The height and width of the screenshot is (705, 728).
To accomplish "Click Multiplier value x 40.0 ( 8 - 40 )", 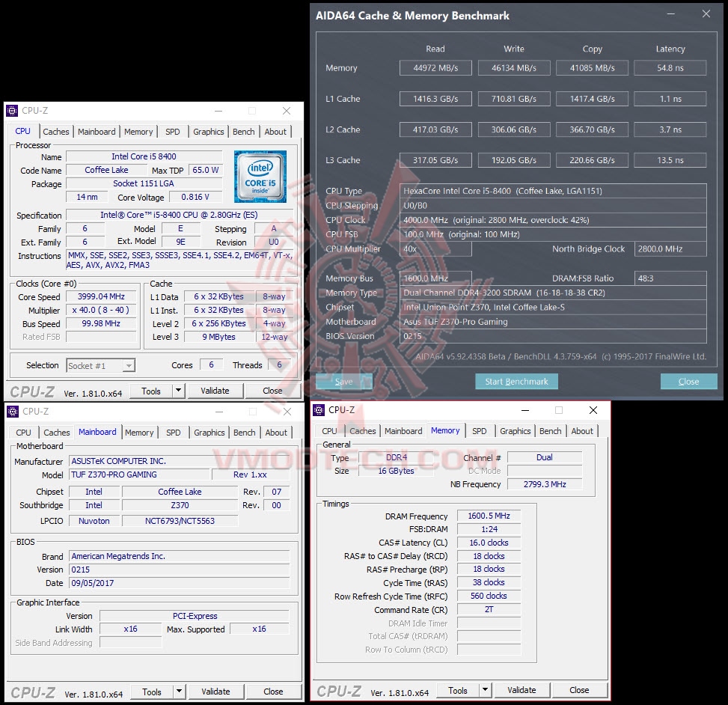I will (101, 311).
